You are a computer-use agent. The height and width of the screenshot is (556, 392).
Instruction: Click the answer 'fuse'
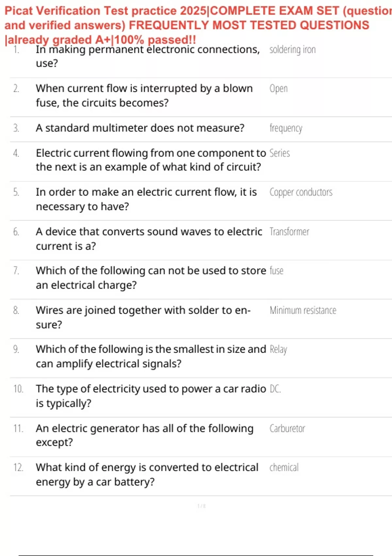(276, 270)
